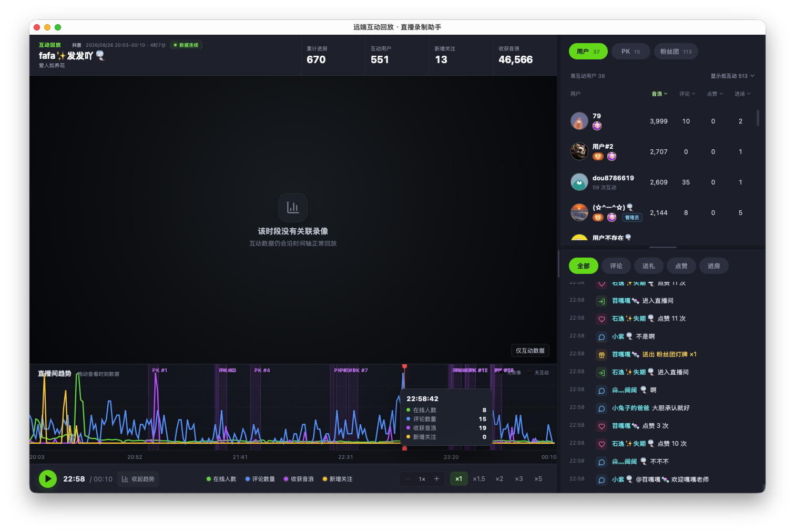The image size is (795, 532).
Task: Click the 管理员 tag on user (☆^ー^☆)
Action: point(632,217)
